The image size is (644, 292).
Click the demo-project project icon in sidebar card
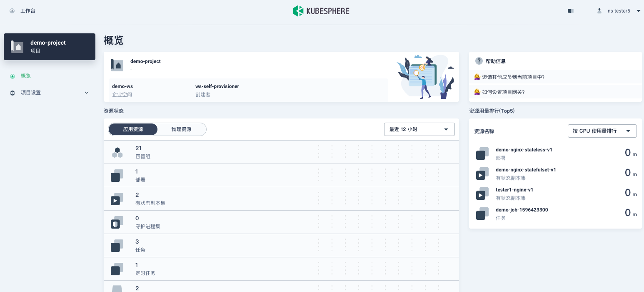tap(17, 46)
